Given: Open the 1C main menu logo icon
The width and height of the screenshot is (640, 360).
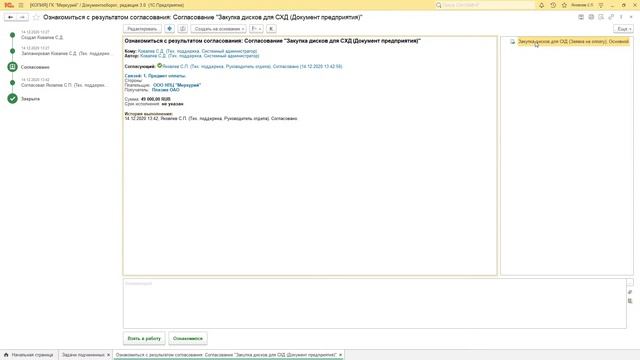Looking at the screenshot, I should [x=9, y=5].
